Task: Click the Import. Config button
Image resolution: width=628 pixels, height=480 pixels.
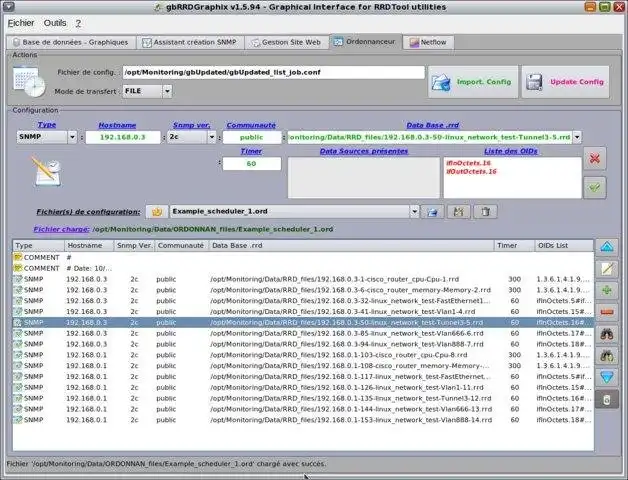Action: [x=473, y=82]
